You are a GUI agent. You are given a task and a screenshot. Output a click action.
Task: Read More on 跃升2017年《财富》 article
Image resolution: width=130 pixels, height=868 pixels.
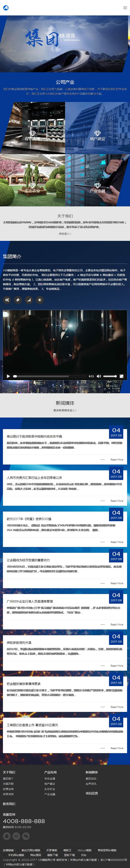pos(117,542)
